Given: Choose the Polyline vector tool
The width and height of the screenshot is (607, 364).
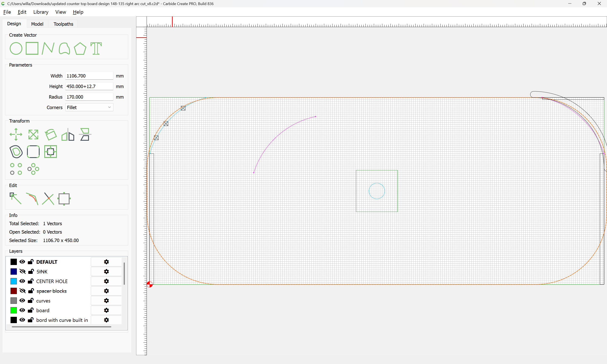Looking at the screenshot, I should point(48,48).
